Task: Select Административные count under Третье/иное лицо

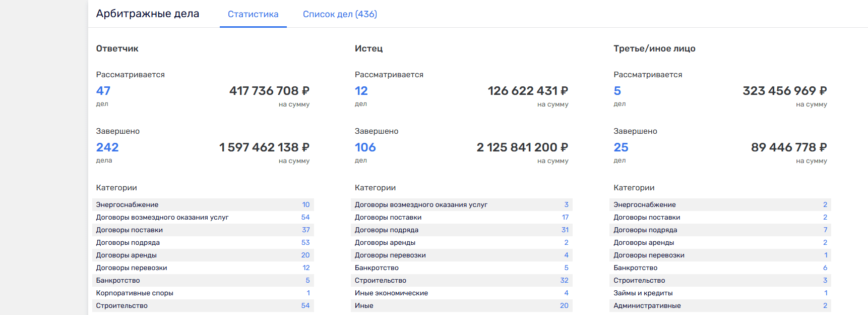Action: [x=825, y=305]
